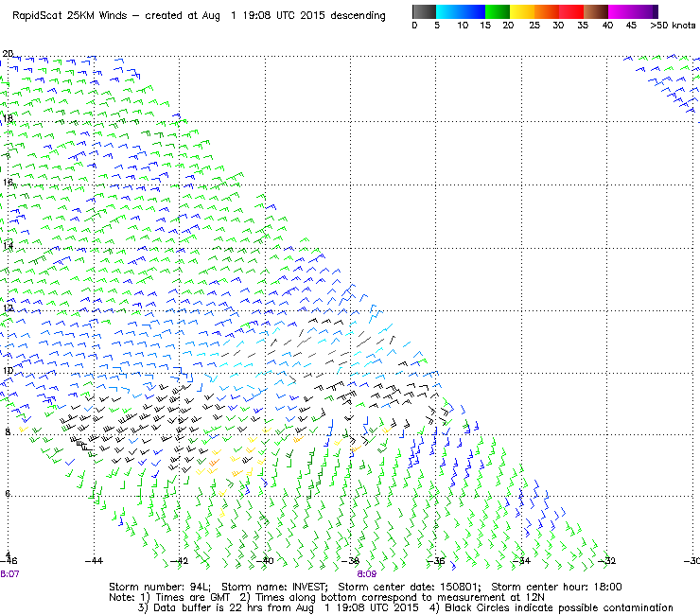The height and width of the screenshot is (615, 700).
Task: Click latitude label '12' on left axis
Action: [8, 307]
